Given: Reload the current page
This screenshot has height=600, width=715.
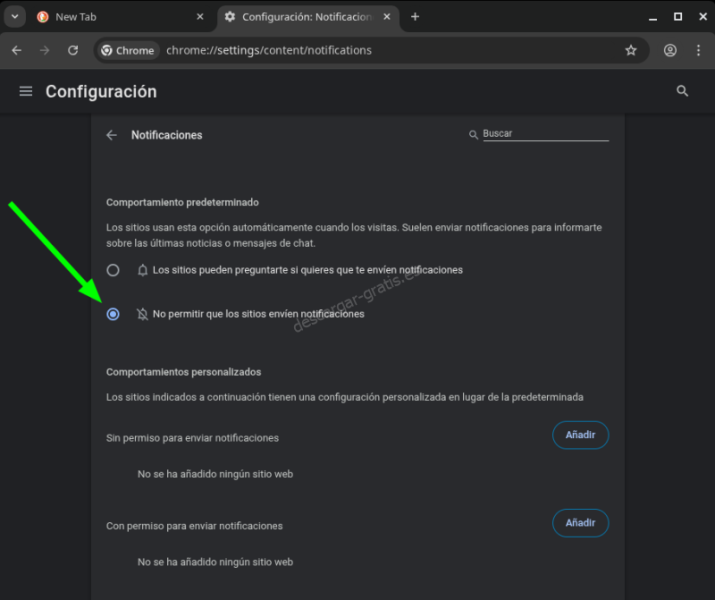Looking at the screenshot, I should [73, 50].
